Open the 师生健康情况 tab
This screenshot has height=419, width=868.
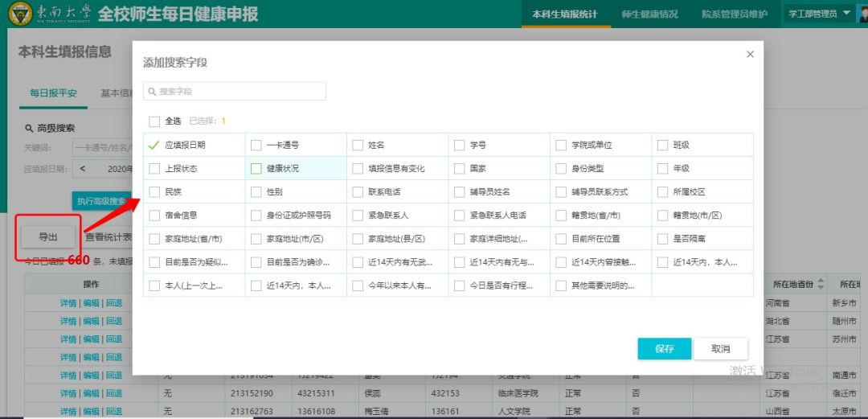[x=650, y=14]
